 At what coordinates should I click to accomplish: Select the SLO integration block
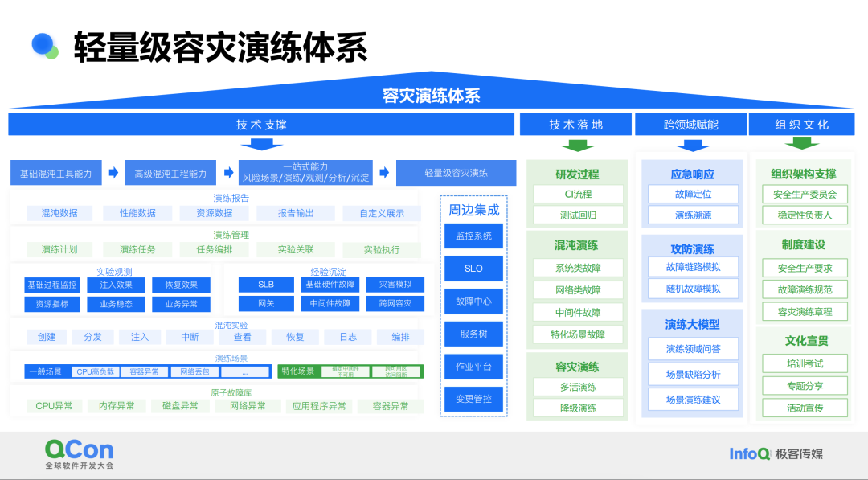click(473, 269)
